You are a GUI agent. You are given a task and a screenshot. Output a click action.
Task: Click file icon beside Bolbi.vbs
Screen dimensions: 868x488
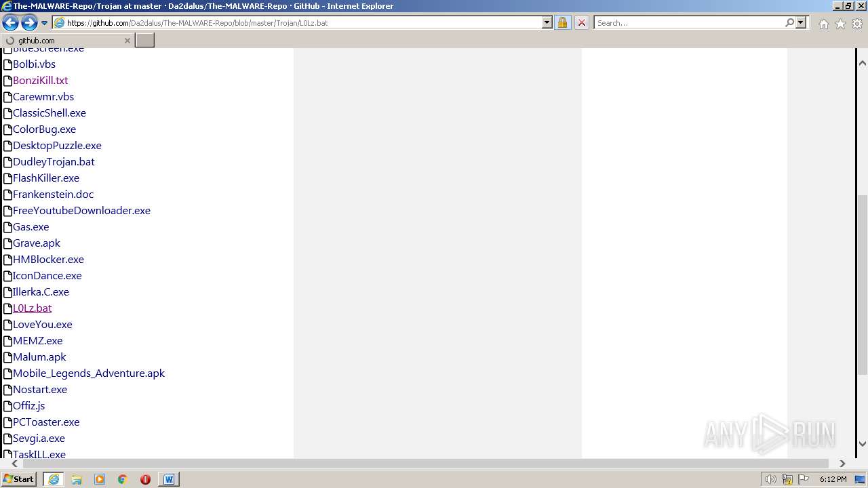click(x=7, y=64)
